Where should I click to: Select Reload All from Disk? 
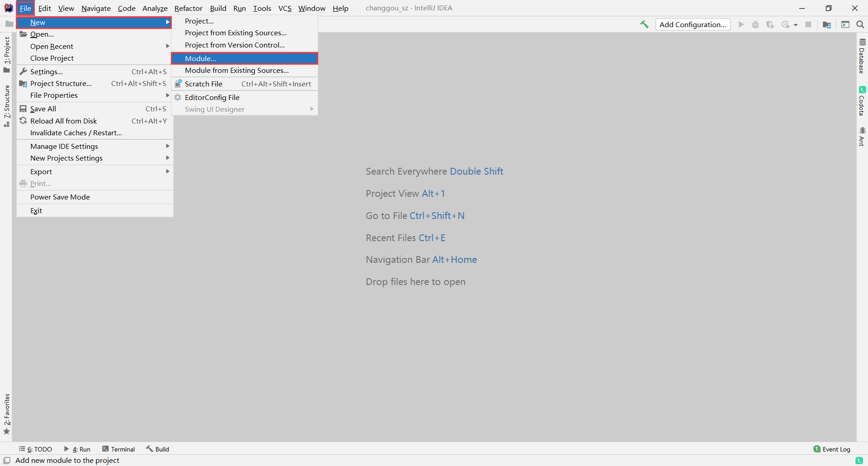click(x=94, y=121)
